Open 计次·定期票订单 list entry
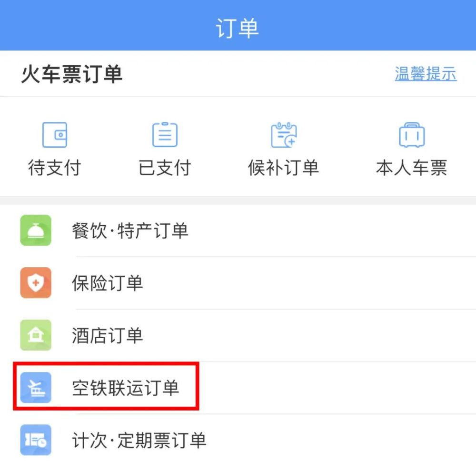 tap(139, 441)
